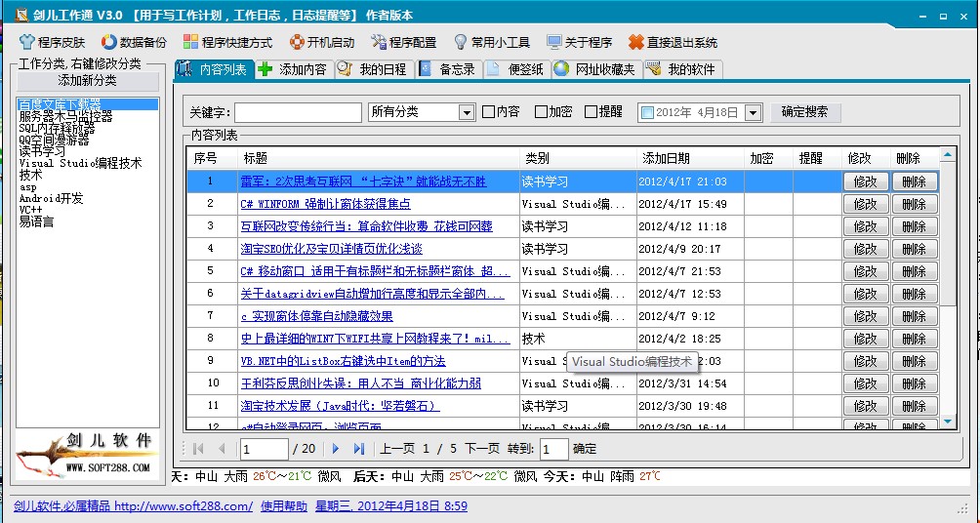The width and height of the screenshot is (980, 523).
Task: Click 删除 button for row 6
Action: (x=915, y=295)
